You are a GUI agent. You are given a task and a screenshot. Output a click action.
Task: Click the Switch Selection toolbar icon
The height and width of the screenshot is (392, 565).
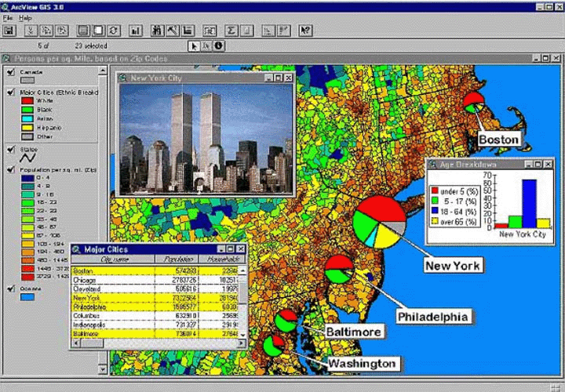[114, 31]
